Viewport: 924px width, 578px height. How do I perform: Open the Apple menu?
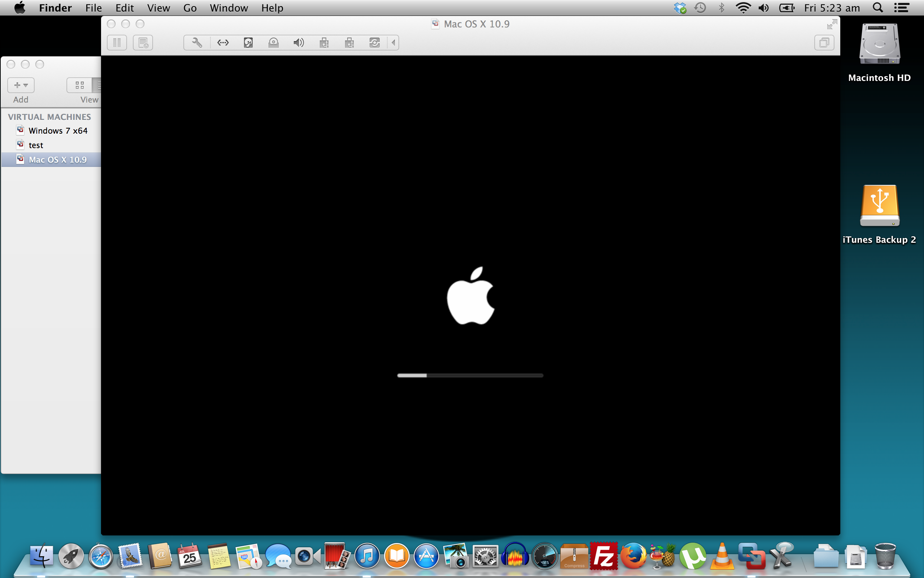tap(19, 8)
